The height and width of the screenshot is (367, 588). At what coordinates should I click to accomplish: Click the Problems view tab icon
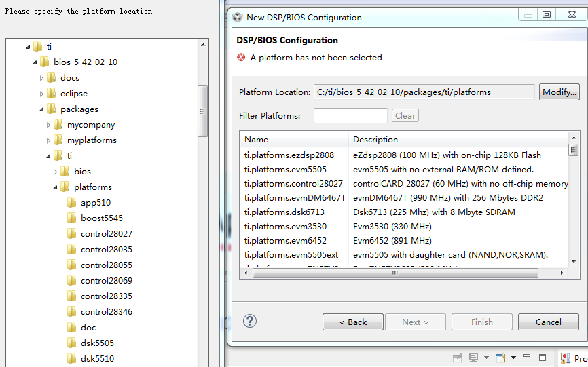tap(565, 358)
